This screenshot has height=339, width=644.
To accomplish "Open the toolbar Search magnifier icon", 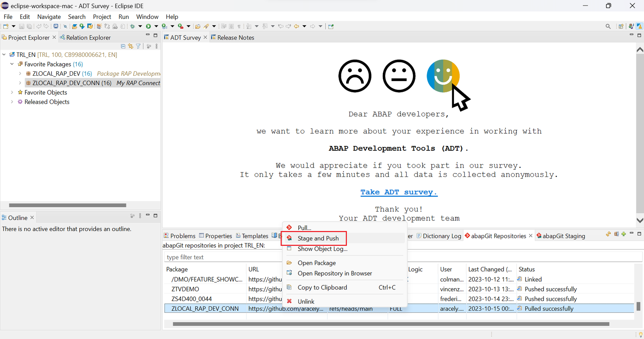I will pos(608,26).
